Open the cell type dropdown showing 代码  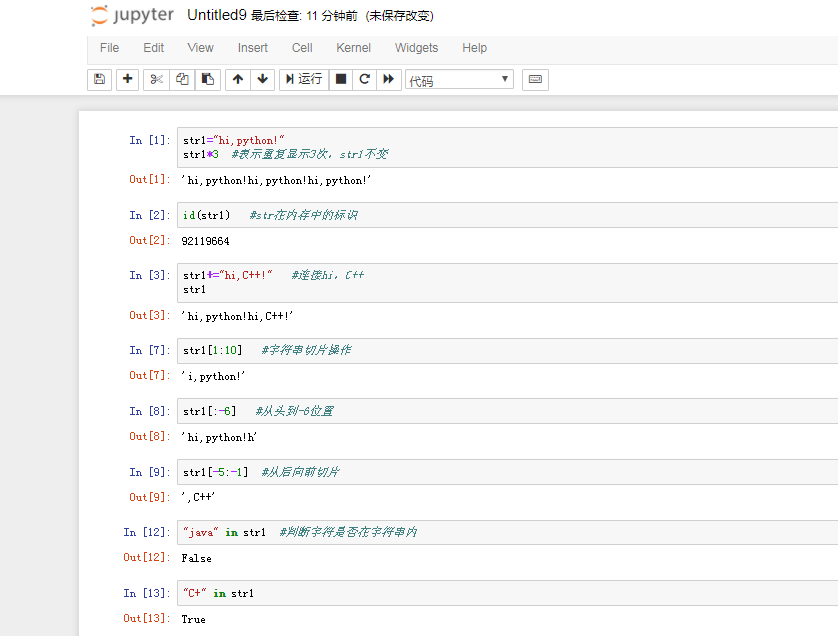click(x=459, y=79)
